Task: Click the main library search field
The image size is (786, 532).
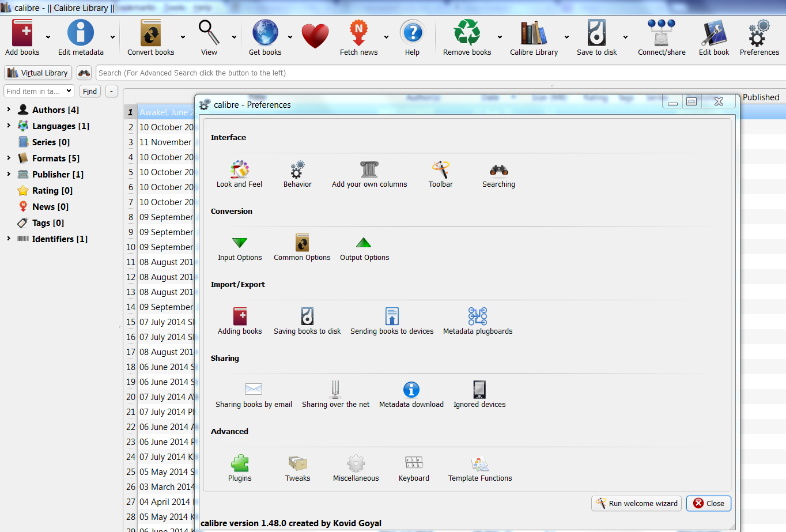Action: (x=441, y=73)
